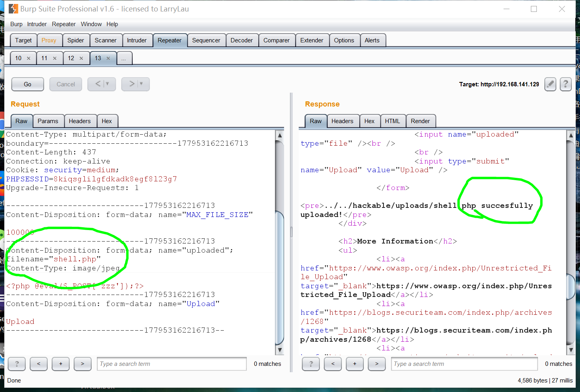Open help via the question icon beside Target
This screenshot has width=580, height=392.
coord(566,84)
